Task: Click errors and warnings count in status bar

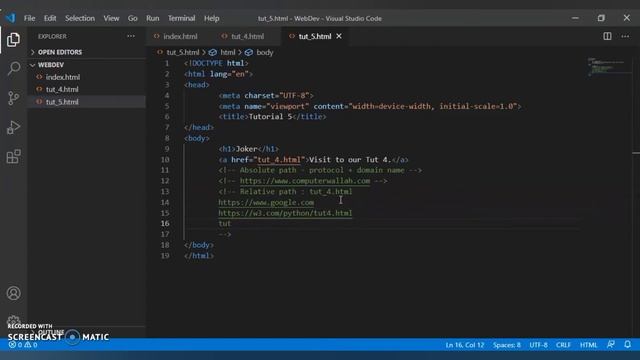Action: tap(23, 345)
